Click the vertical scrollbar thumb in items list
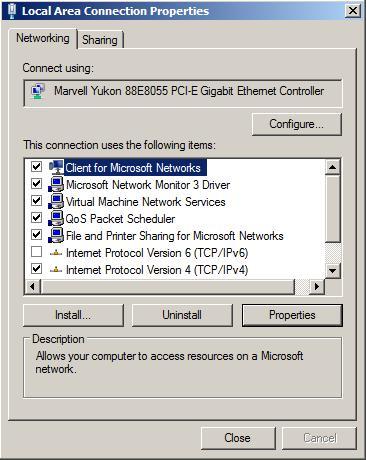Image resolution: width=366 pixels, height=460 pixels. pyautogui.click(x=332, y=208)
